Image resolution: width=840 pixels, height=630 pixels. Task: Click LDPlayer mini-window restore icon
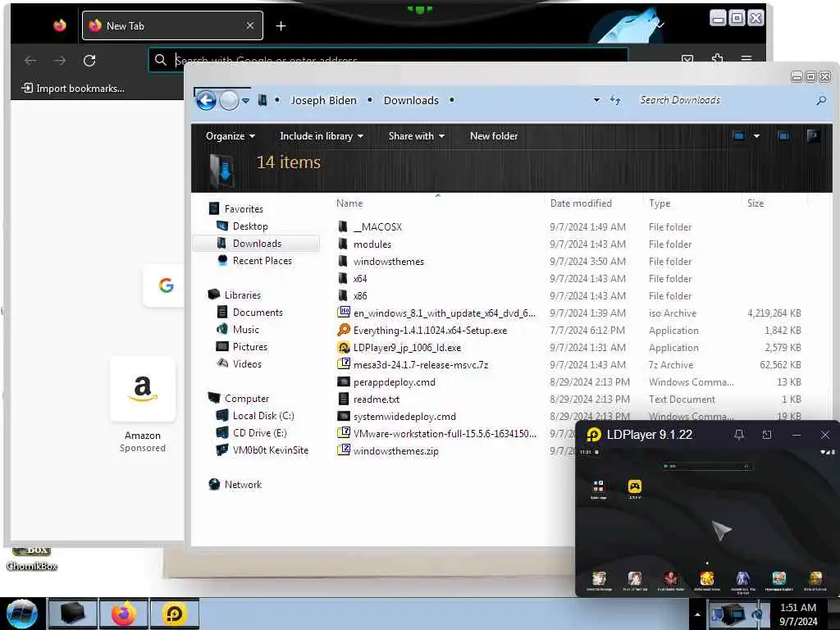[767, 435]
